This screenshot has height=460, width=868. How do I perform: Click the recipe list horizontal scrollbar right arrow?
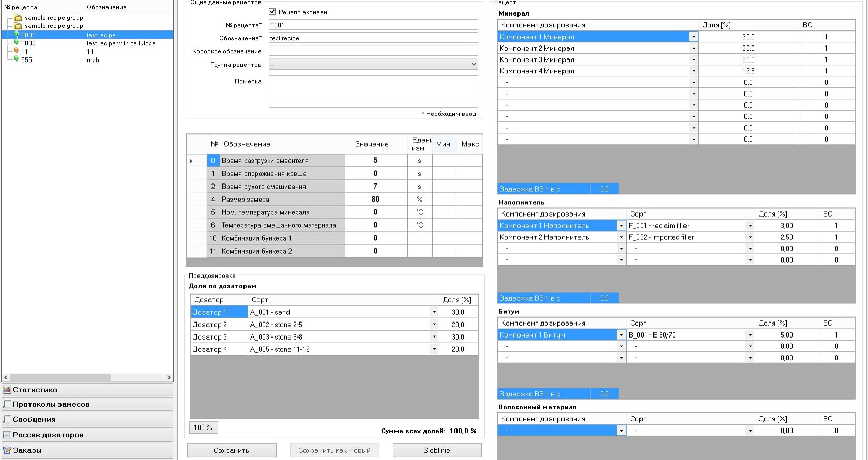coord(169,377)
